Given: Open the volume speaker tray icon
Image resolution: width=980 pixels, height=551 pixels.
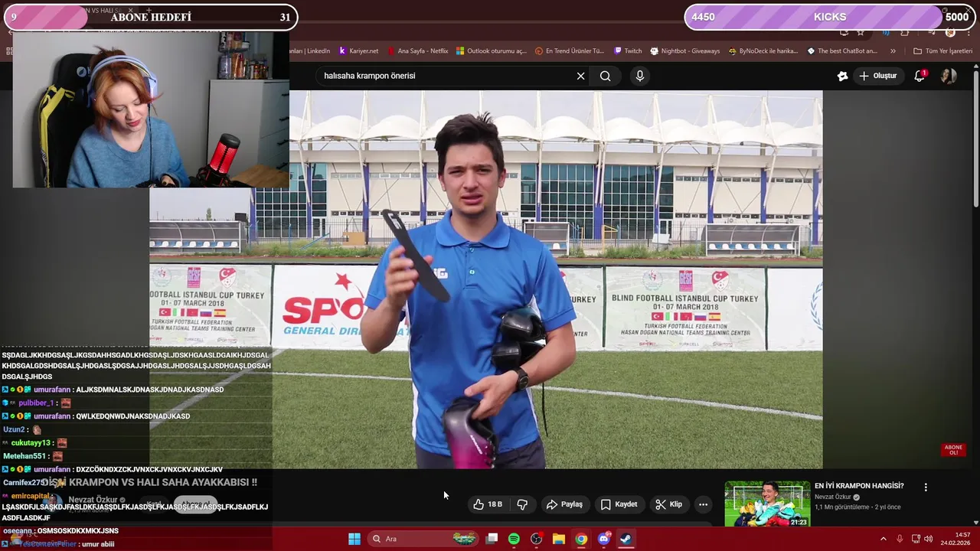Looking at the screenshot, I should coord(928,539).
